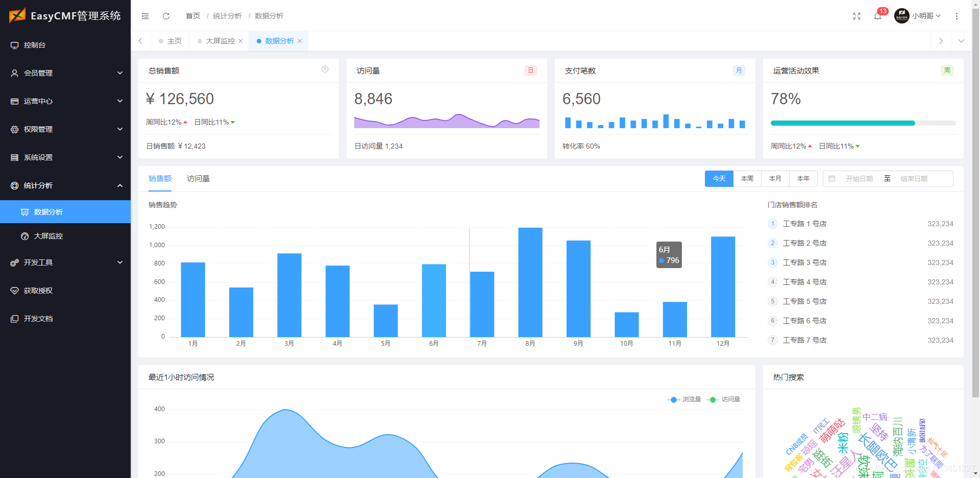Click the 12月 bar in sales chart

click(x=723, y=286)
